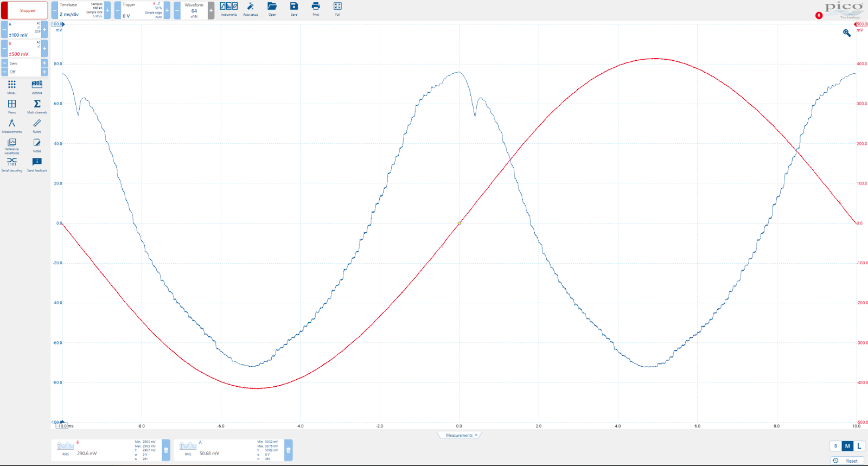Go to next waveform buffer
The height and width of the screenshot is (466, 868).
(211, 10)
